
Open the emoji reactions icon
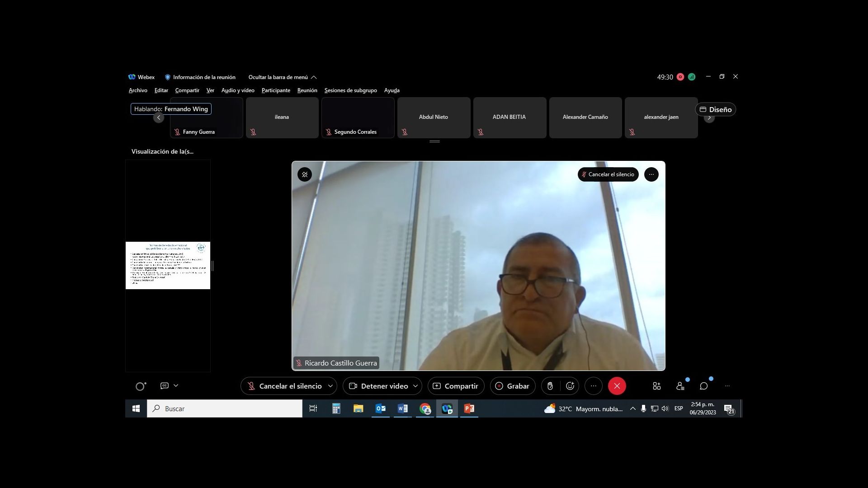pyautogui.click(x=570, y=386)
